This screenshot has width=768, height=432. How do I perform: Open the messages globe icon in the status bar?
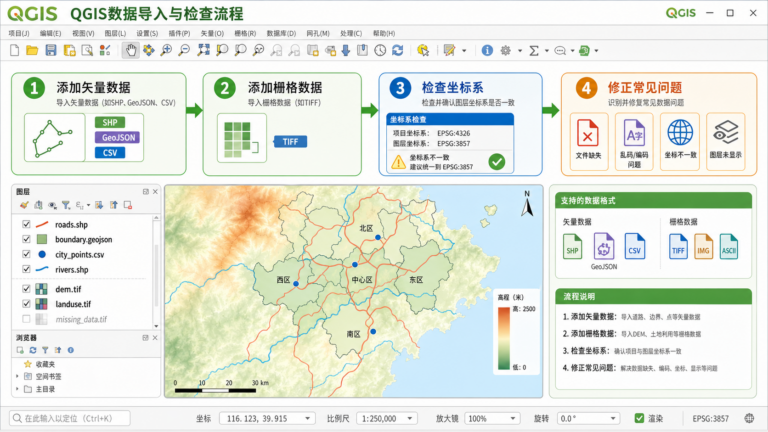click(x=749, y=418)
